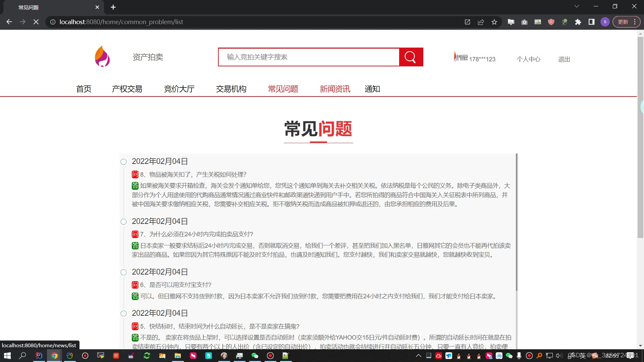Screen dimensions: 644x362
Task: Click the browser back arrow
Action: [x=9, y=22]
